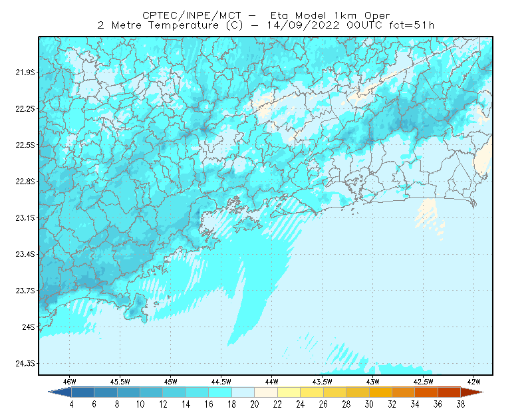532x411 pixels.
Task: Select the orange 30-32 legend swatch
Action: tap(380, 392)
